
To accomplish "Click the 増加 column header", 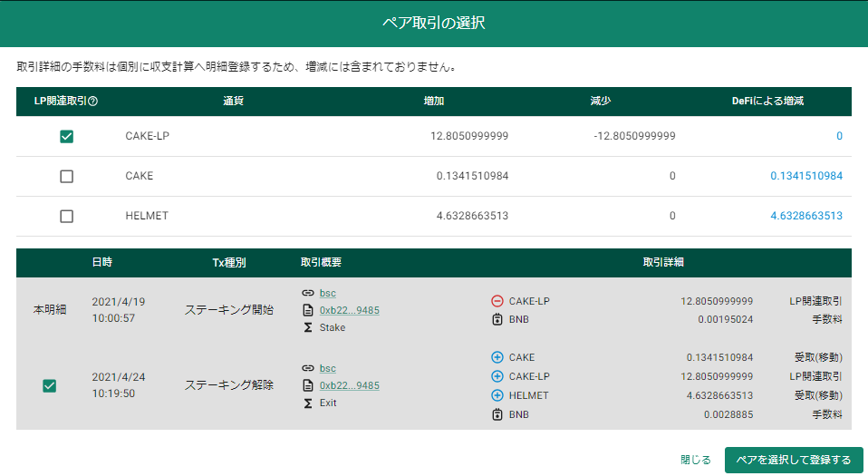I will coord(433,102).
